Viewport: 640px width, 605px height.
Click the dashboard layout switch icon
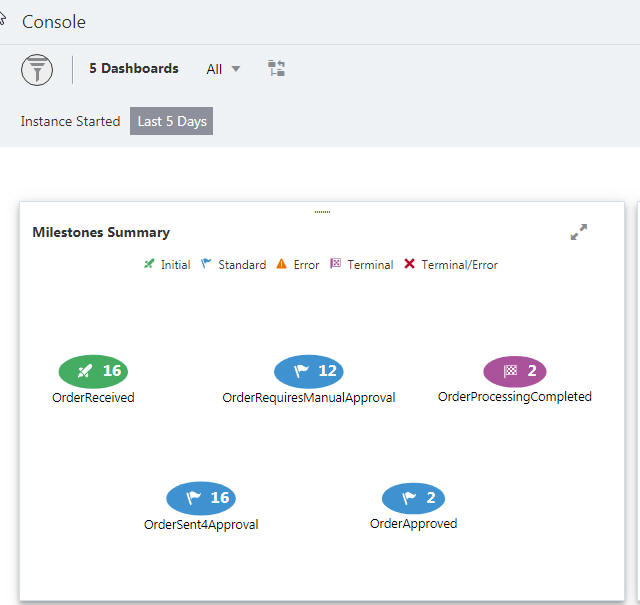(x=276, y=68)
